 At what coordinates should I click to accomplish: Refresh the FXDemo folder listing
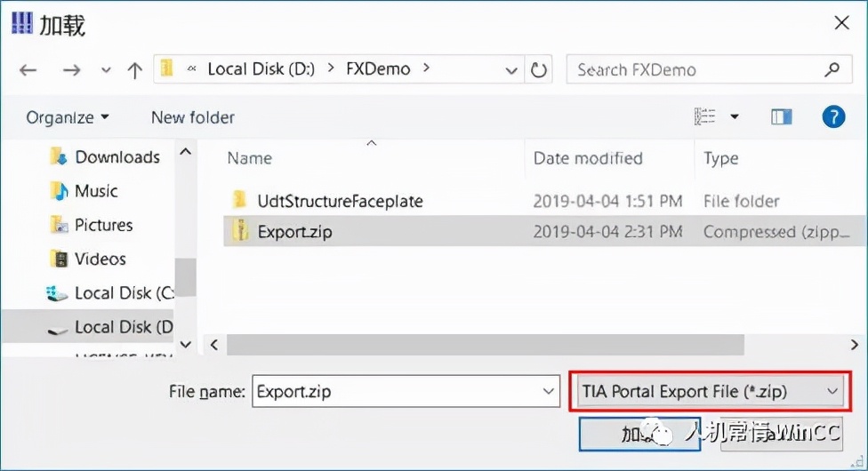pyautogui.click(x=539, y=69)
